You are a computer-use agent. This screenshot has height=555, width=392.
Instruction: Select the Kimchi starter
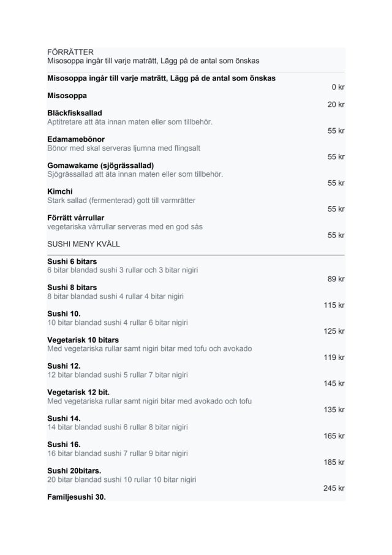[60, 191]
